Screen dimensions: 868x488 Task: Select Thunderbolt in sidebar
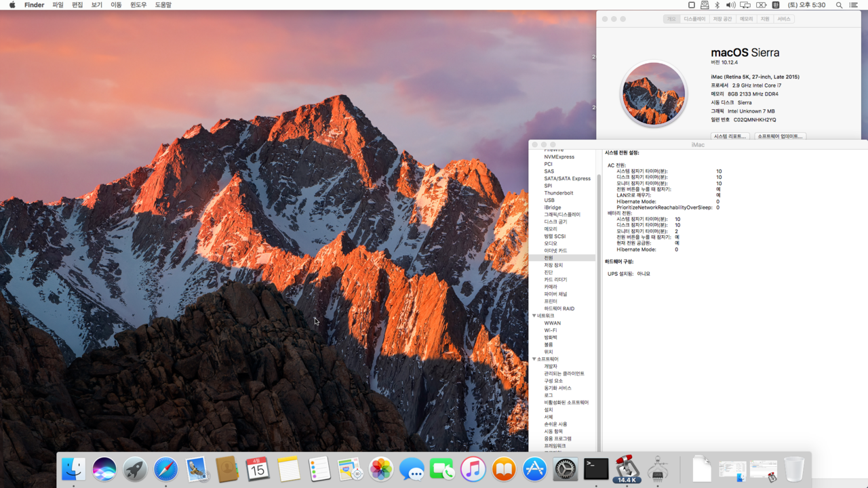click(559, 193)
